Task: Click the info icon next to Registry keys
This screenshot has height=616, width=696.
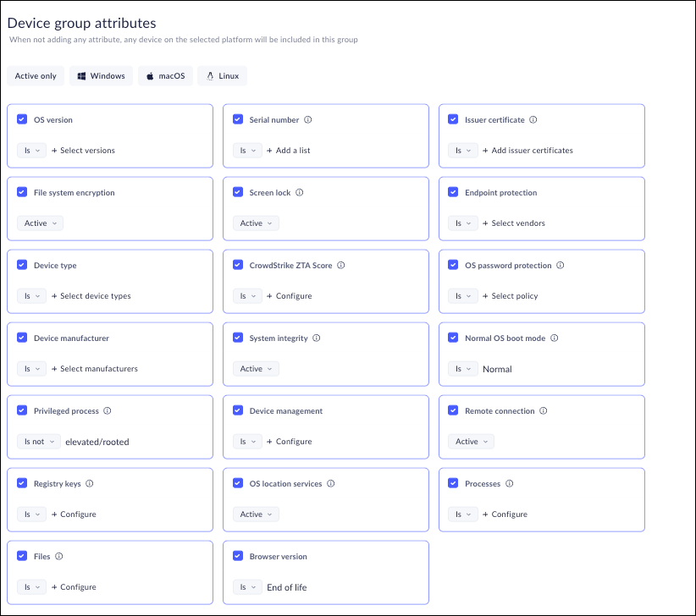Action: click(90, 484)
